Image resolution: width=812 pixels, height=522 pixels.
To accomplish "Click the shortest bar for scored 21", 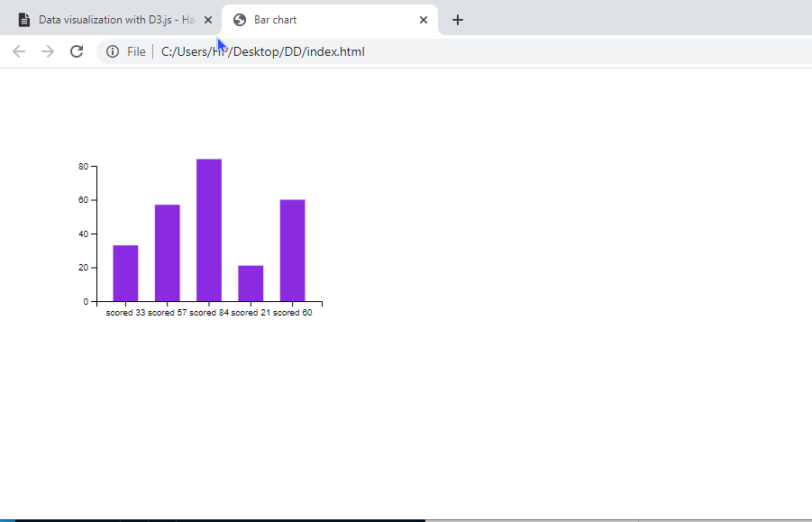I will (x=251, y=284).
